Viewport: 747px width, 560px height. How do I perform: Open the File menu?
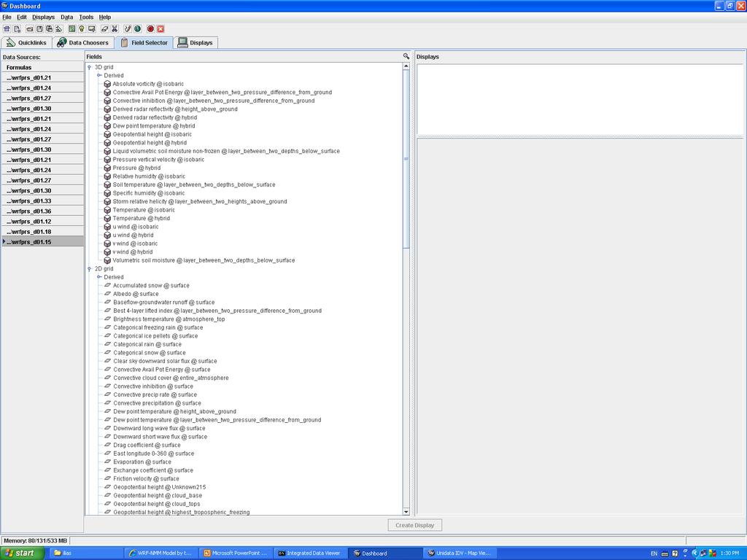pyautogui.click(x=7, y=17)
